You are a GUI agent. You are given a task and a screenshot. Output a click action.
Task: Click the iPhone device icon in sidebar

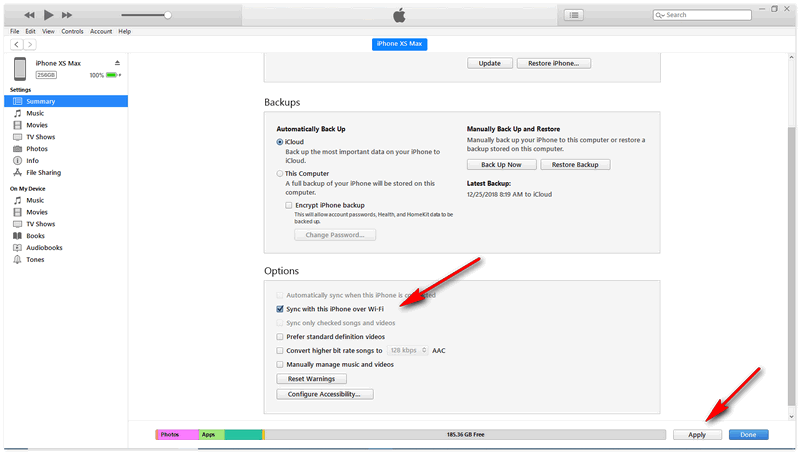point(20,69)
